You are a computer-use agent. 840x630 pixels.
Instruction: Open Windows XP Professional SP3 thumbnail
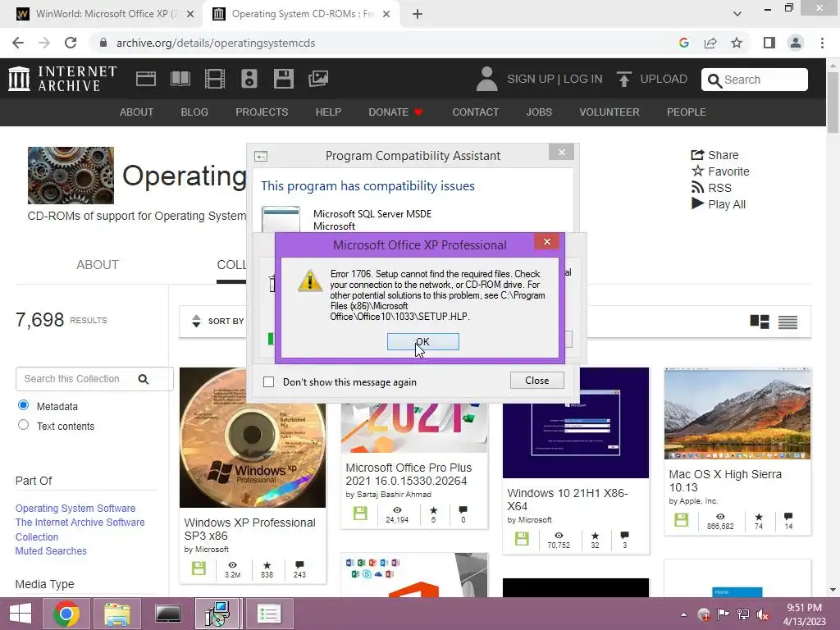click(253, 437)
